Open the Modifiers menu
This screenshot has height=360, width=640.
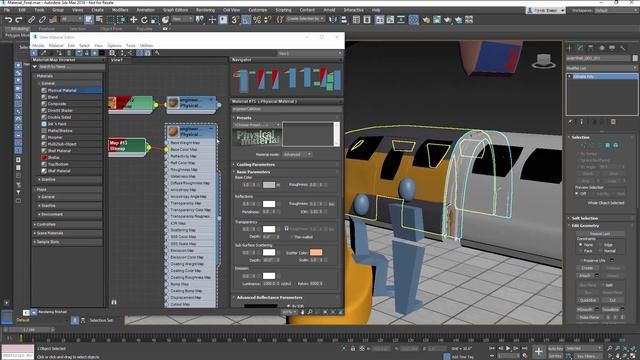(120, 10)
